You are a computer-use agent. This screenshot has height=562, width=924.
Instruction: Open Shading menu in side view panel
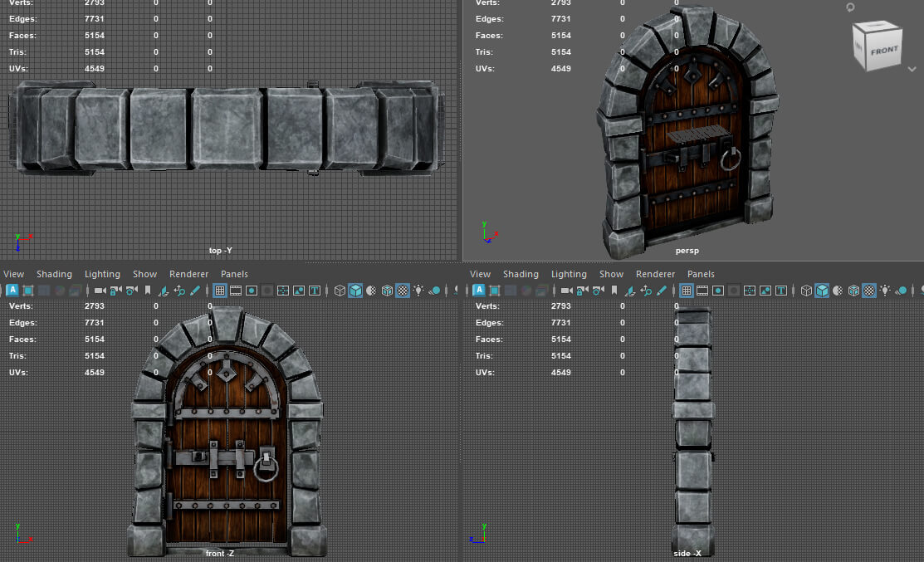(x=521, y=274)
